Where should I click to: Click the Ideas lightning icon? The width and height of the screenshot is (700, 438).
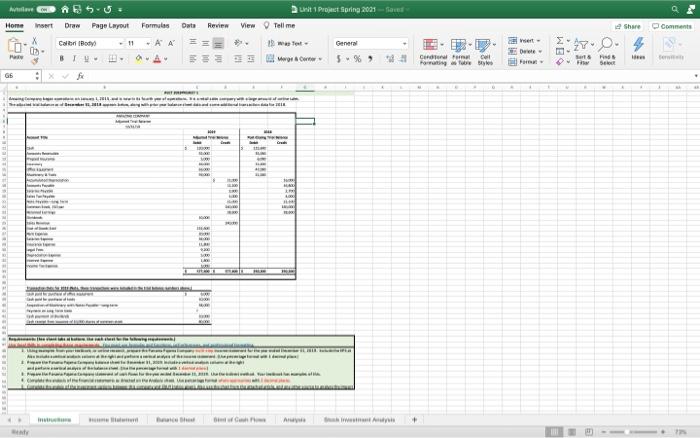point(638,48)
